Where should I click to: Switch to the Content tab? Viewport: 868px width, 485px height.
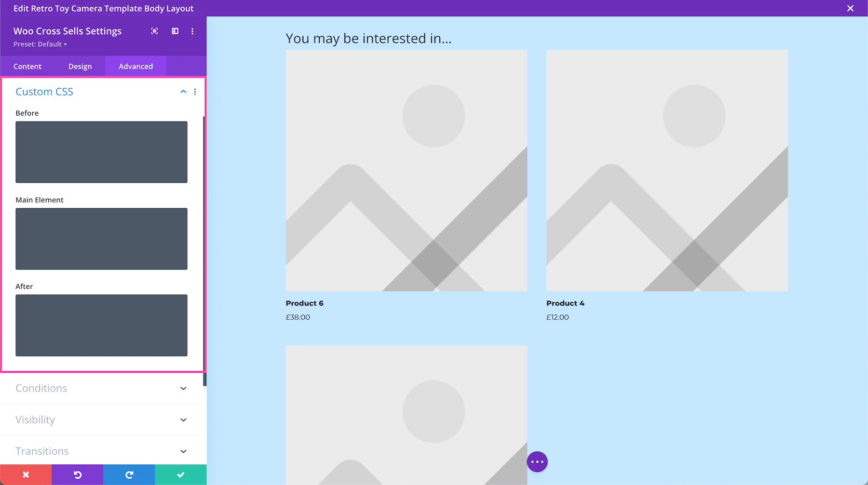27,66
